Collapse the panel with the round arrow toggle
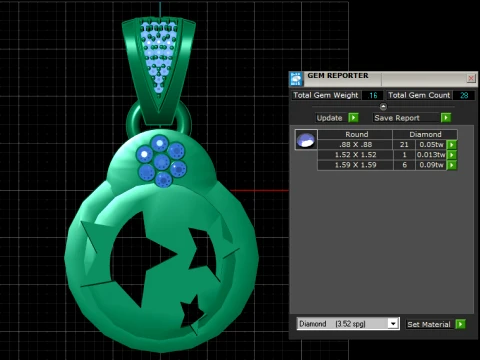Screen dimensions: 480x360 click(383, 107)
